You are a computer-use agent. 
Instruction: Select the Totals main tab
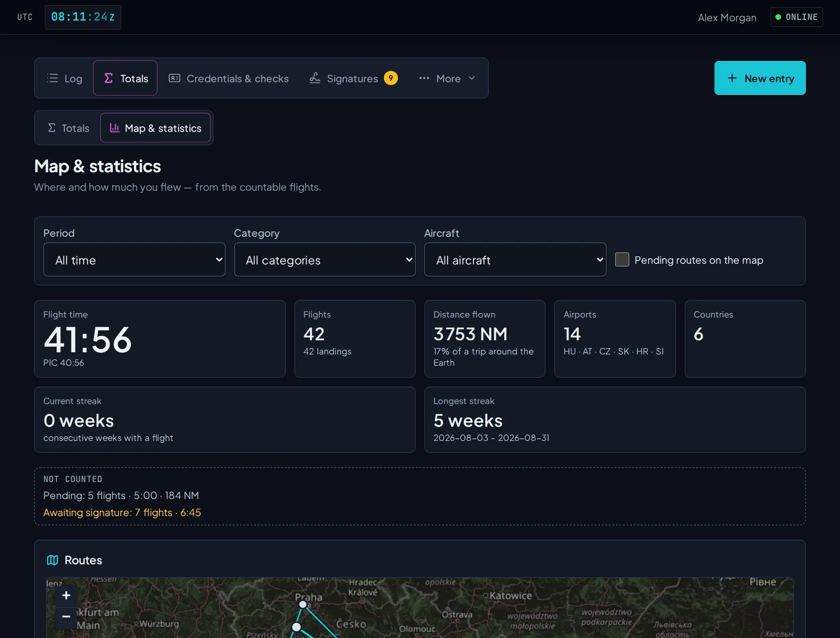pos(125,78)
